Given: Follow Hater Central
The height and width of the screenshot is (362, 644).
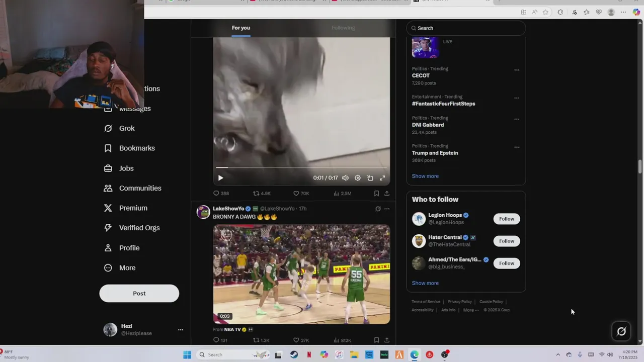Looking at the screenshot, I should 507,241.
